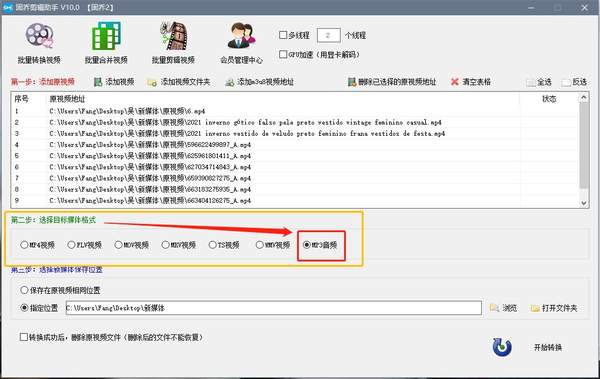Screen dimensions: 600x379
Task: Select the MP4视频 format radio button
Action: click(x=24, y=245)
